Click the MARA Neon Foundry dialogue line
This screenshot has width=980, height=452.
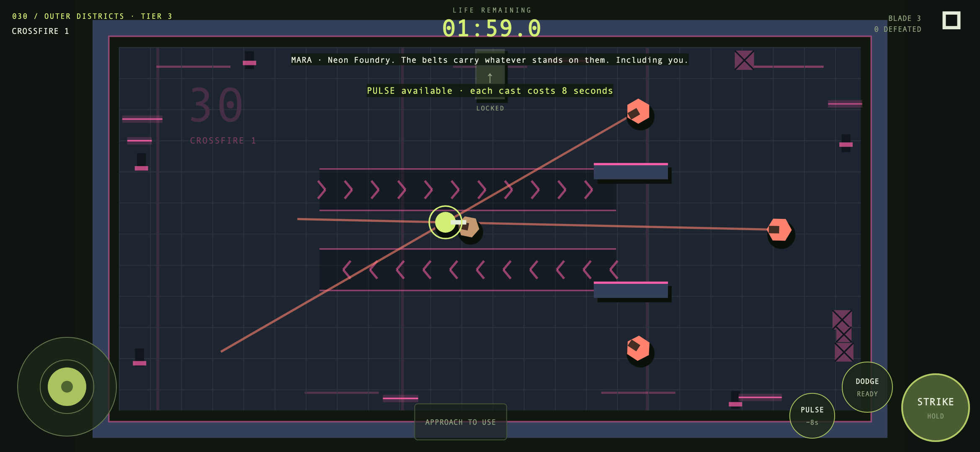490,60
